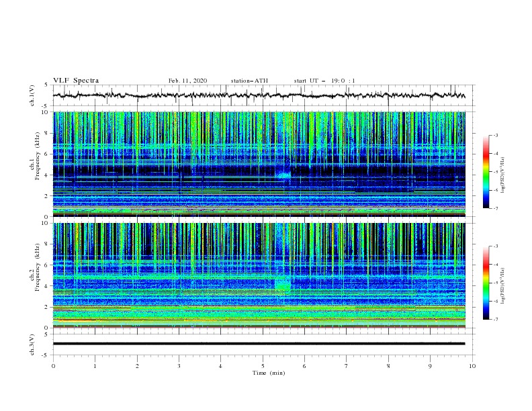Viewport: 532px width, 411px height.
Task: Click the ch.1 "Frequency (kHz)" axis label
Action: click(x=38, y=156)
